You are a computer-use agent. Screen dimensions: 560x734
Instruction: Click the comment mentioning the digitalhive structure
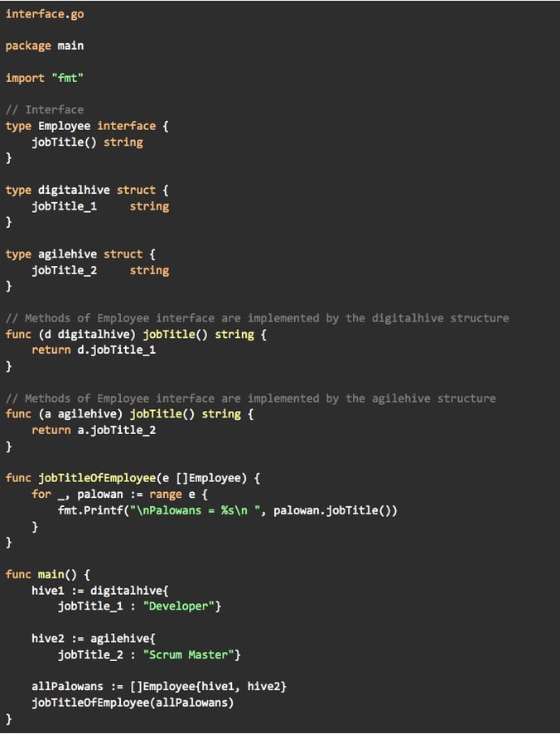click(x=257, y=318)
